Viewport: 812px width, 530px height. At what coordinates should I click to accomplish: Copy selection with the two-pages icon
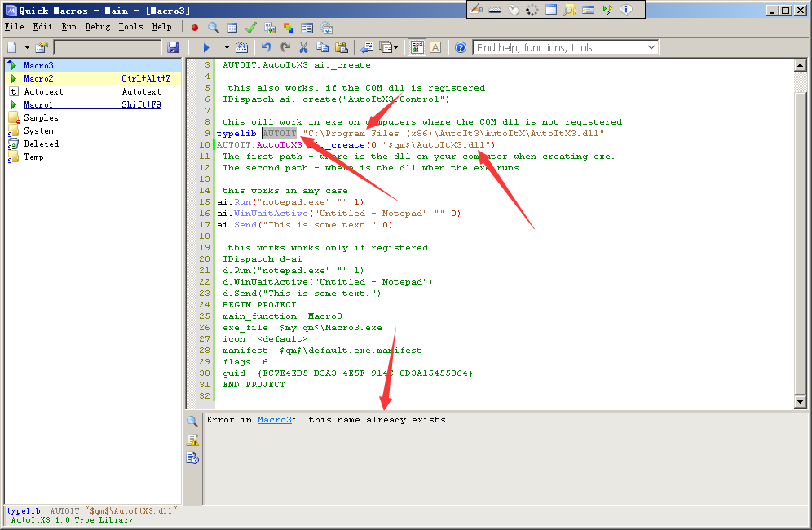pos(322,47)
